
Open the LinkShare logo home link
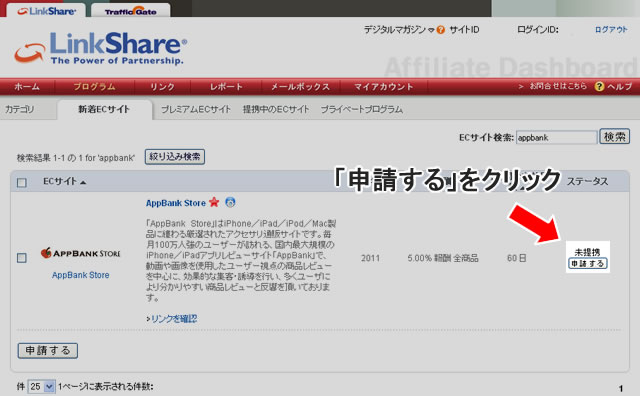[x=101, y=48]
